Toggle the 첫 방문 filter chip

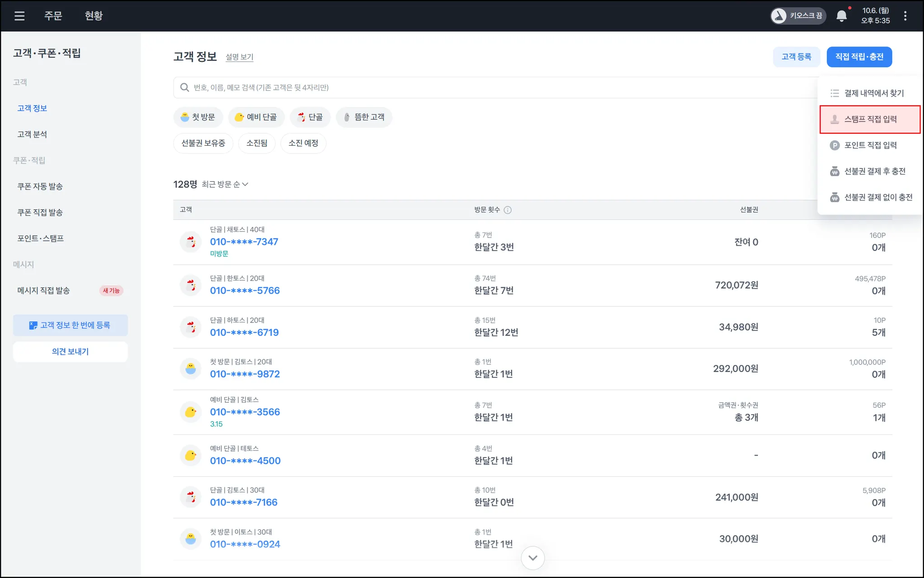coord(198,117)
